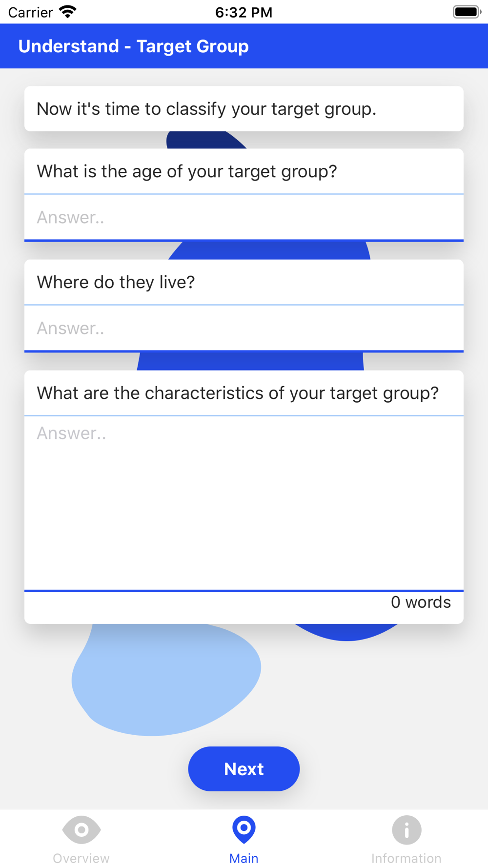Viewport: 488px width, 868px height.
Task: Select the Main tab label
Action: (x=244, y=858)
